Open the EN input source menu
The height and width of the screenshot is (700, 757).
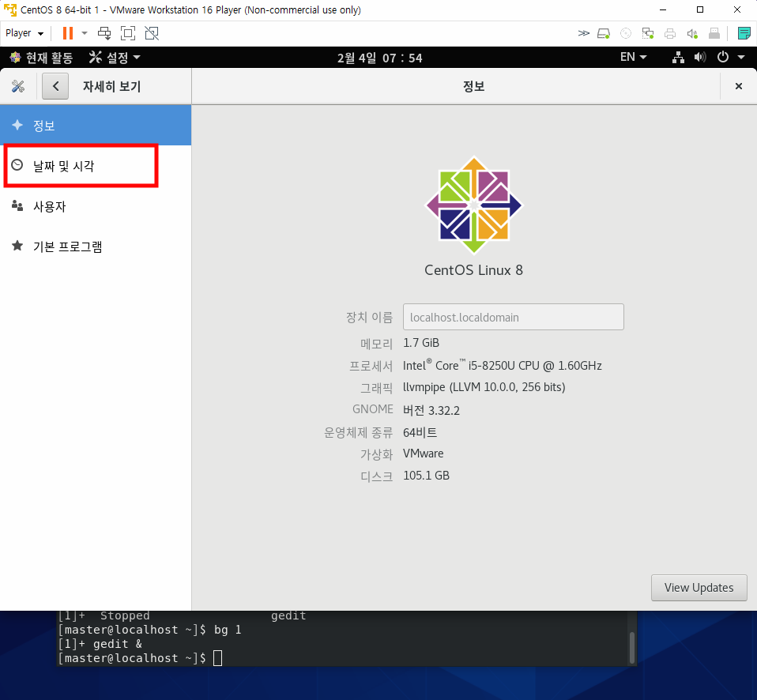pos(633,58)
